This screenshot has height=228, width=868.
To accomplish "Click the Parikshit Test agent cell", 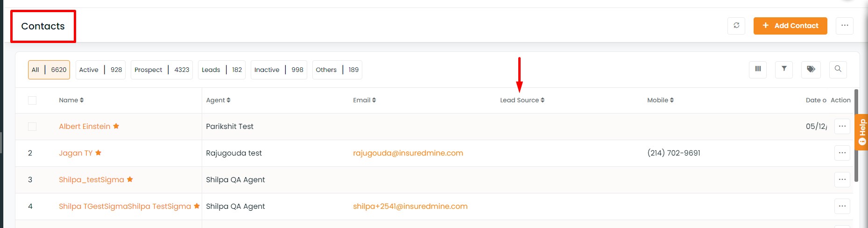I will (x=230, y=126).
